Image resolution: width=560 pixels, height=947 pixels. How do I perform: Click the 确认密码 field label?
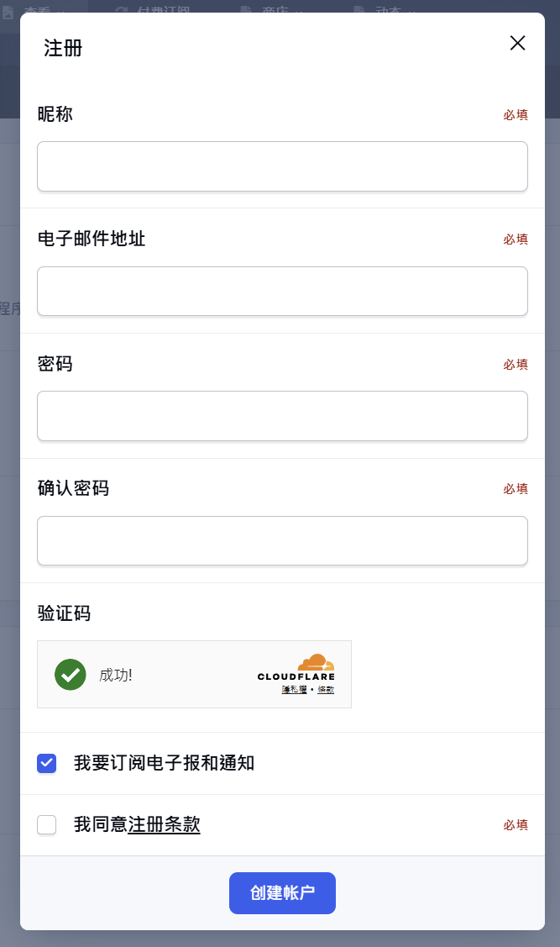coord(73,488)
